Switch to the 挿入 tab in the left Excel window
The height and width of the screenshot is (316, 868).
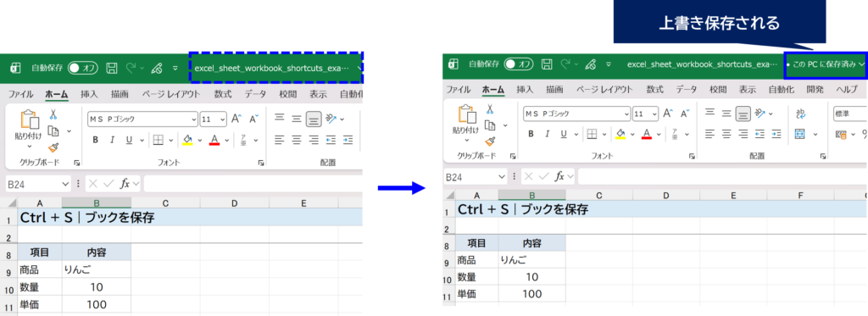[x=89, y=94]
